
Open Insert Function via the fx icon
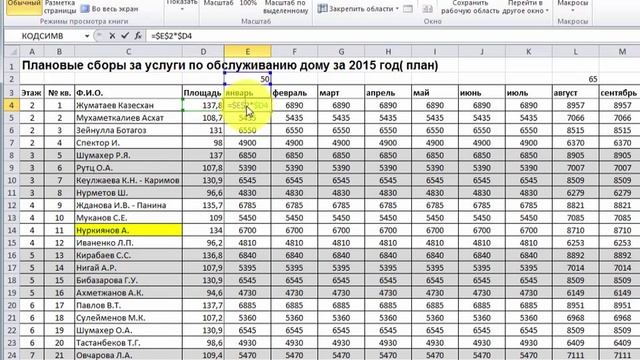point(138,36)
